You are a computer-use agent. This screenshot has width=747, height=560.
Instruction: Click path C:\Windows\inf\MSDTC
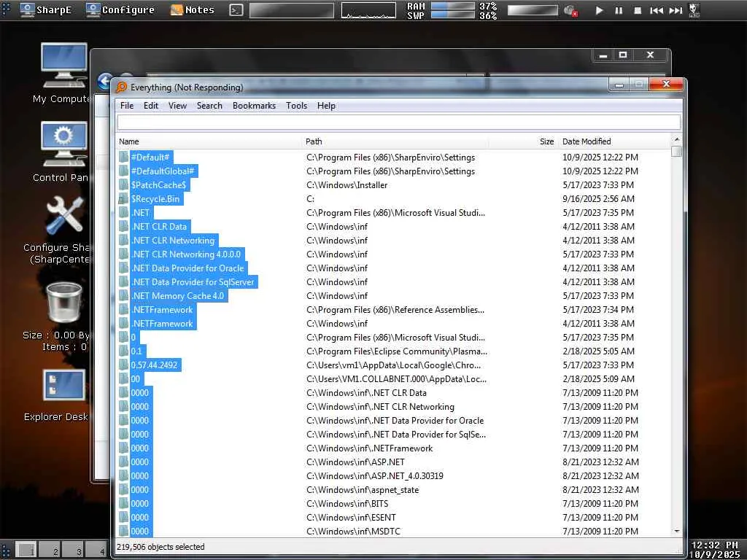point(353,531)
